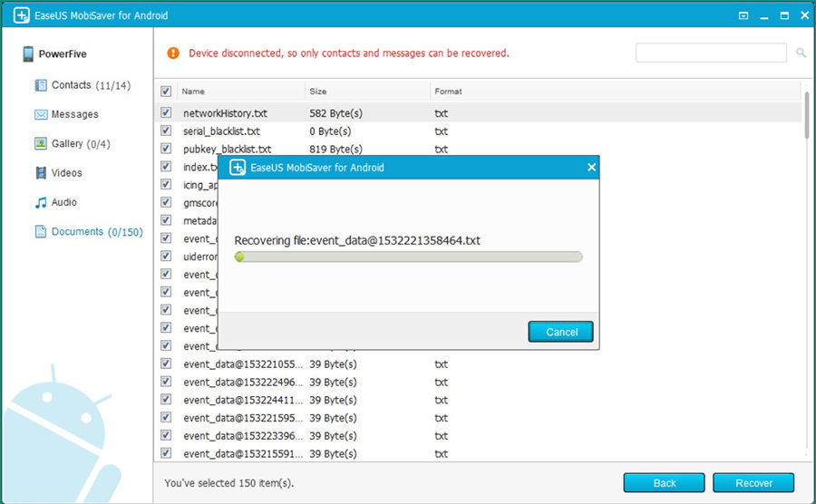Click the 'Recovering file:event_data' dialog text
816x504 pixels.
[x=357, y=240]
